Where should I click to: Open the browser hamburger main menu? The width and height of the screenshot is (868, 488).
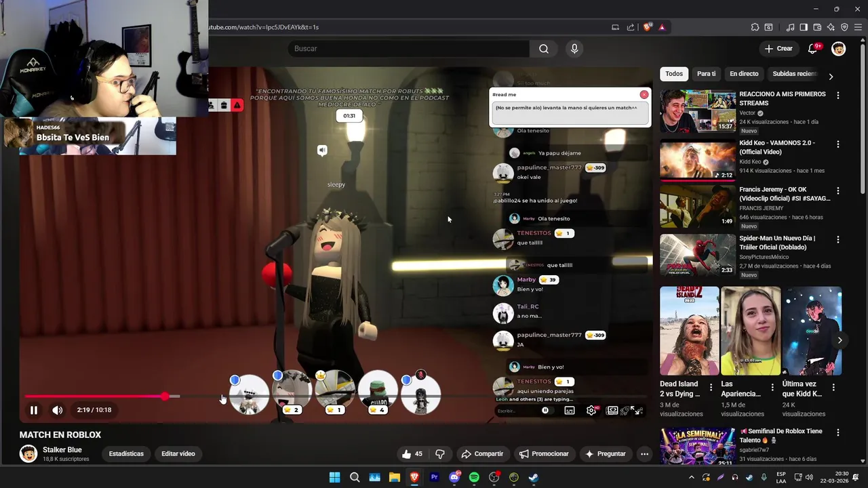tap(858, 27)
